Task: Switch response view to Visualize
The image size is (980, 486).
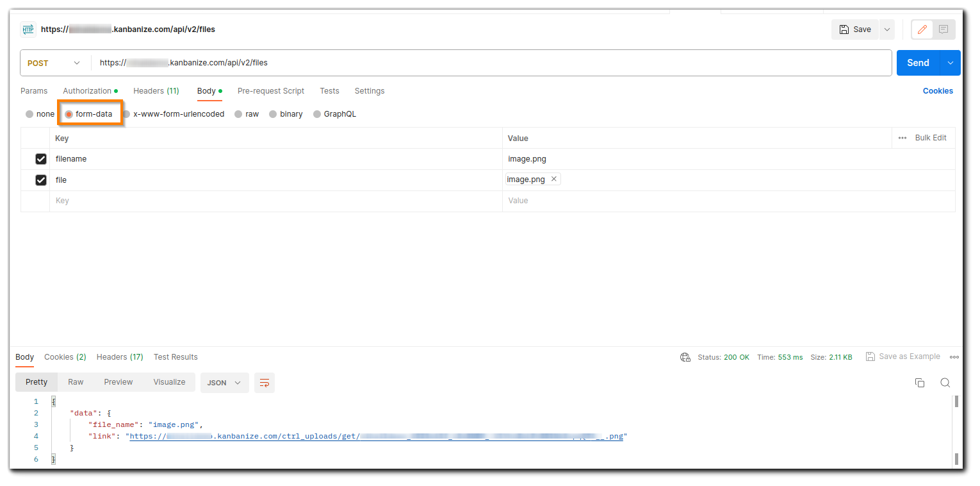Action: coord(169,382)
